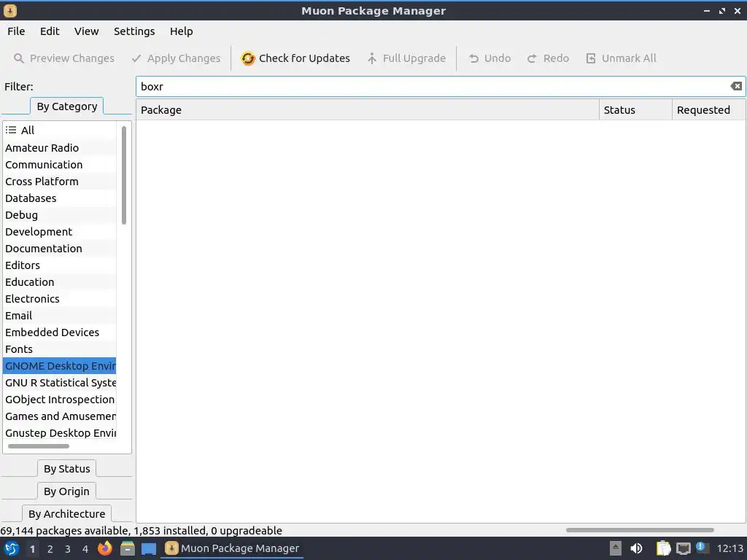Open the Help menu
This screenshot has width=747, height=560.
click(x=181, y=31)
